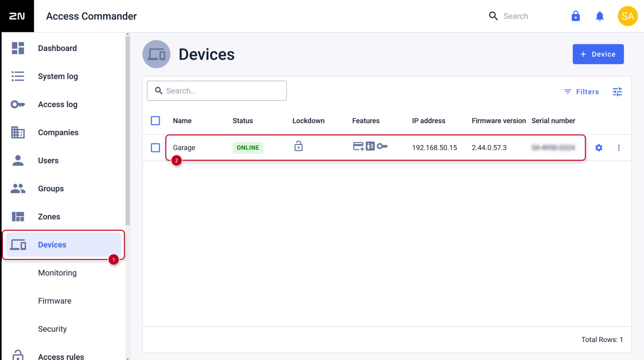Click the Groups people icon
The width and height of the screenshot is (644, 360).
point(18,189)
